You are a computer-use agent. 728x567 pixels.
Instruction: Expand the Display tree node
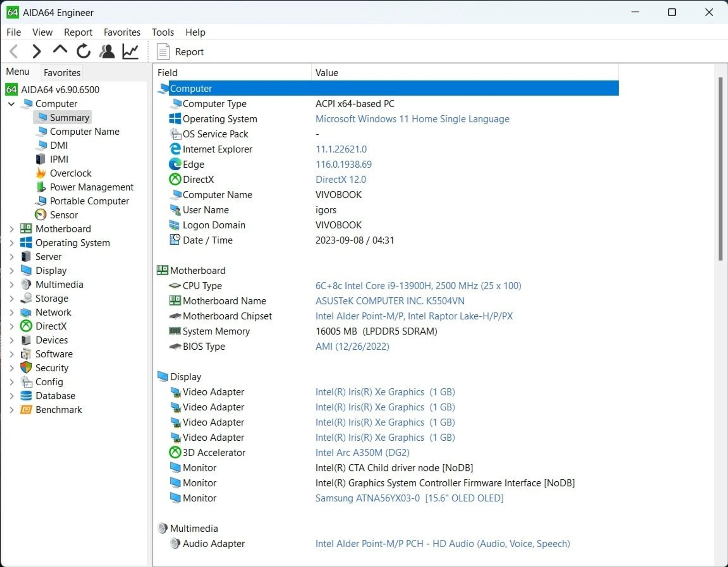(x=11, y=271)
